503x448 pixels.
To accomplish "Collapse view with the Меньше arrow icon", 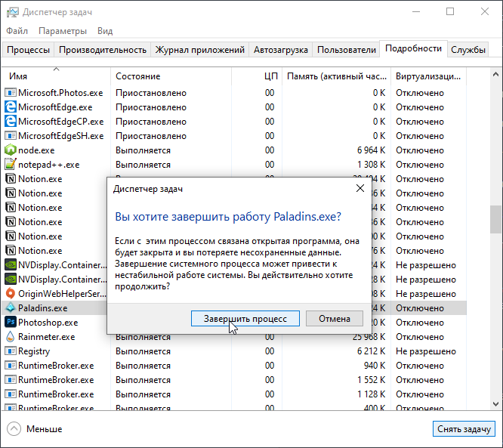I will click(x=14, y=429).
